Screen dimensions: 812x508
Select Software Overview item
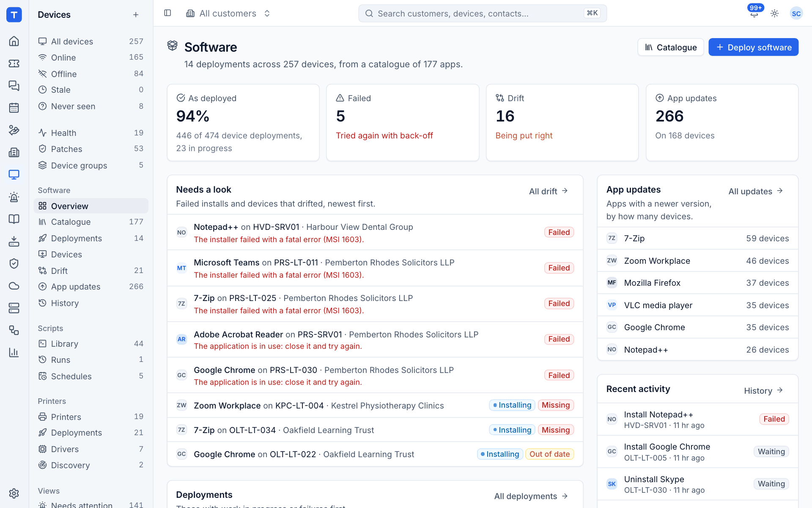pos(91,206)
